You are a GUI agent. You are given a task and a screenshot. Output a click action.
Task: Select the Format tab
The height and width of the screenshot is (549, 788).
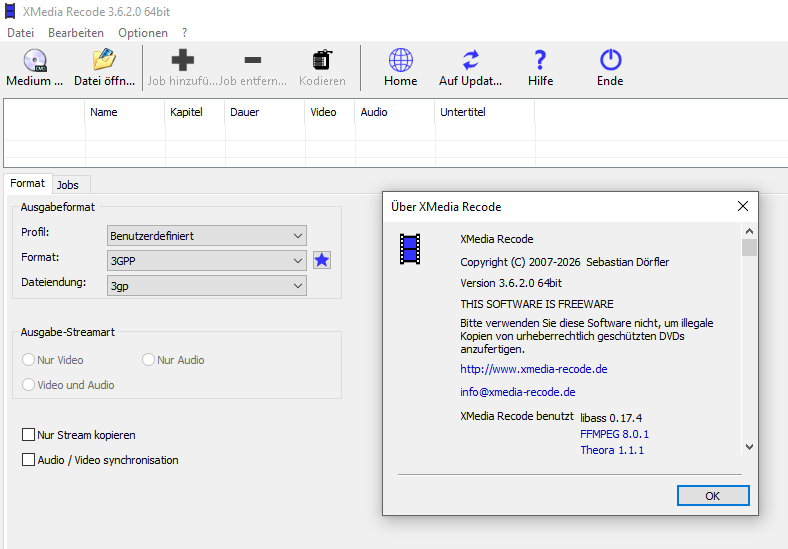(x=28, y=183)
